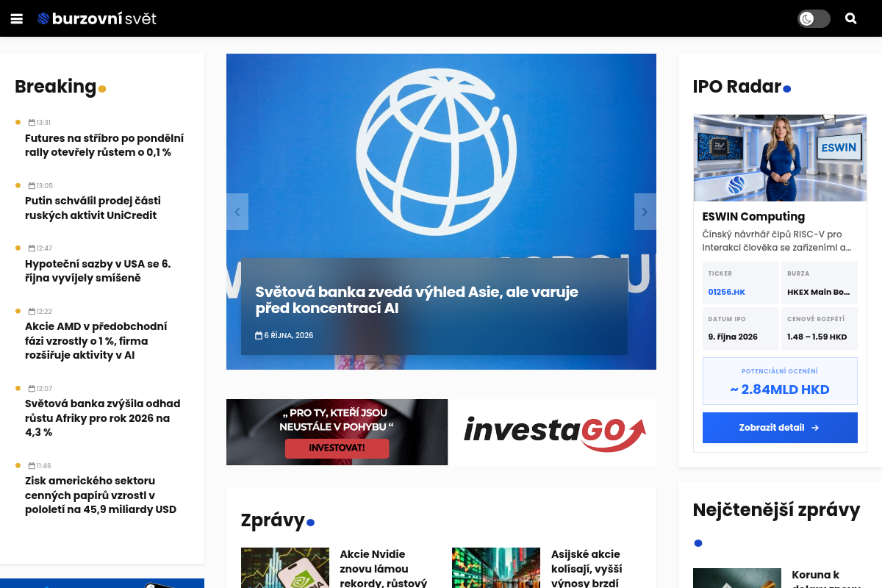
Task: Open ticker link 01256.HK
Action: (726, 292)
